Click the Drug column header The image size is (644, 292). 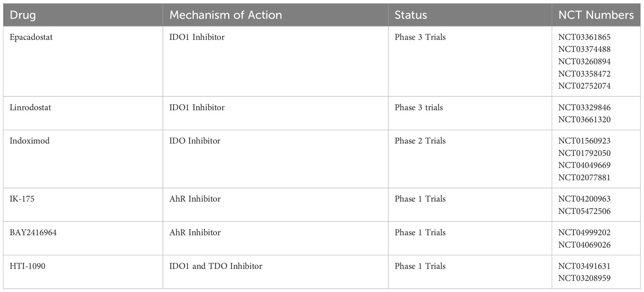point(23,15)
